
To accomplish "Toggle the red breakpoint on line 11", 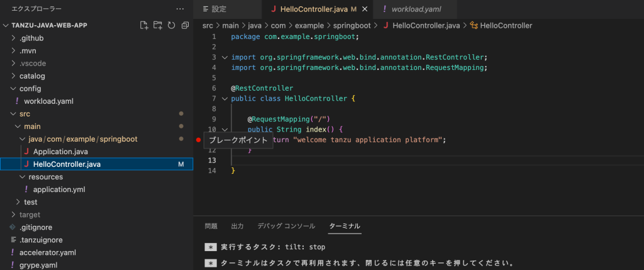I will pyautogui.click(x=199, y=140).
